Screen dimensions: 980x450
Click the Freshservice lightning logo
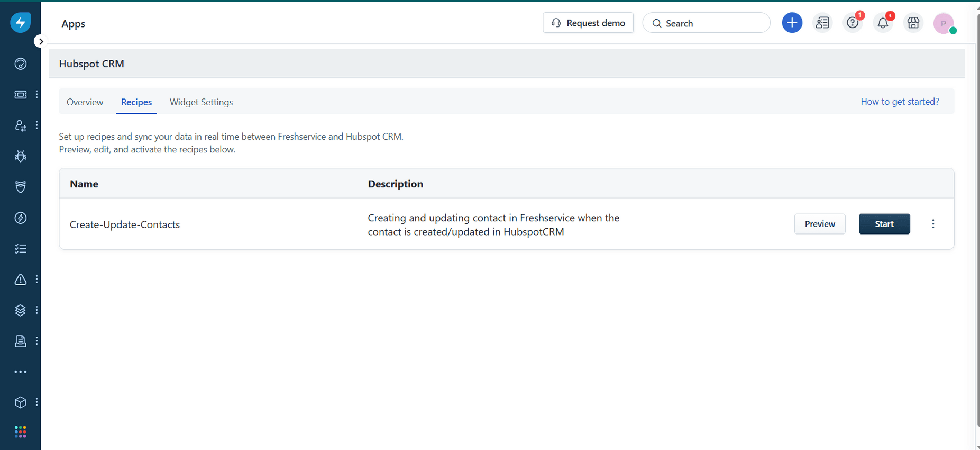point(21,22)
